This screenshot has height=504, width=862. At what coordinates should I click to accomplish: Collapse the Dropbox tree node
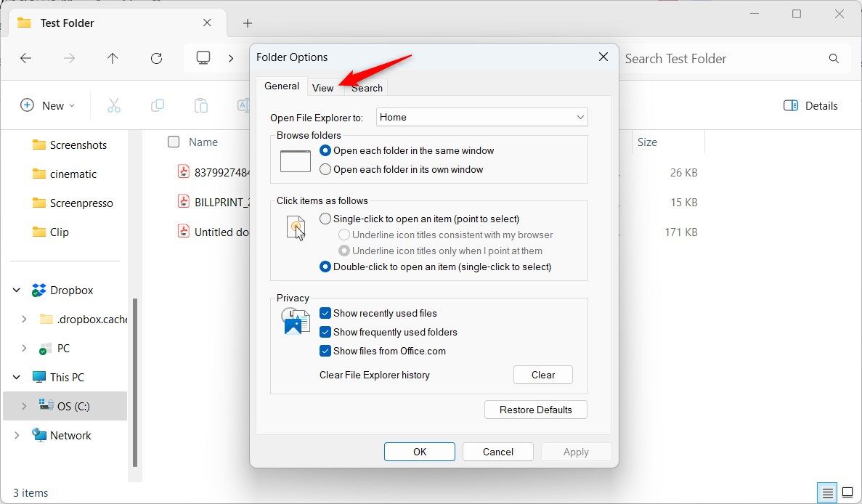(x=17, y=290)
